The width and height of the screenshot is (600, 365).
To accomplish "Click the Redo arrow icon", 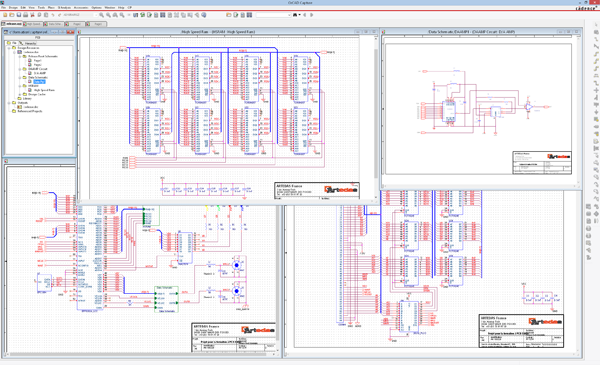I will click(x=59, y=15).
